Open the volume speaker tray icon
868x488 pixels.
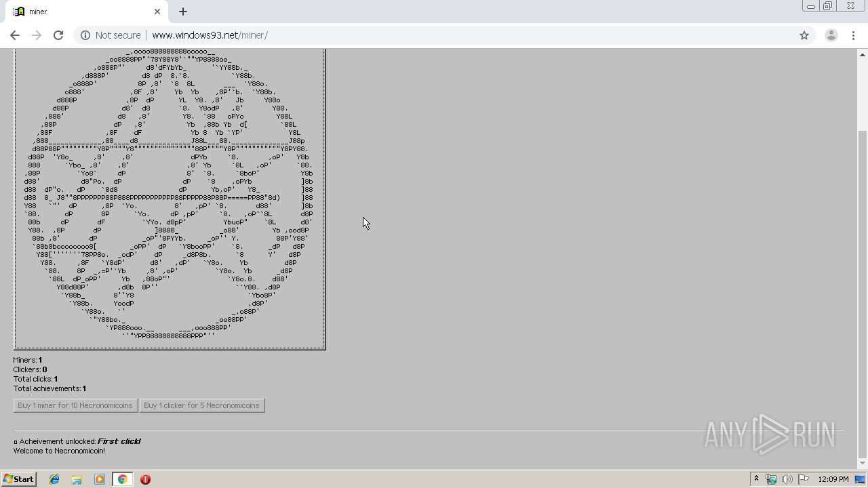[787, 479]
